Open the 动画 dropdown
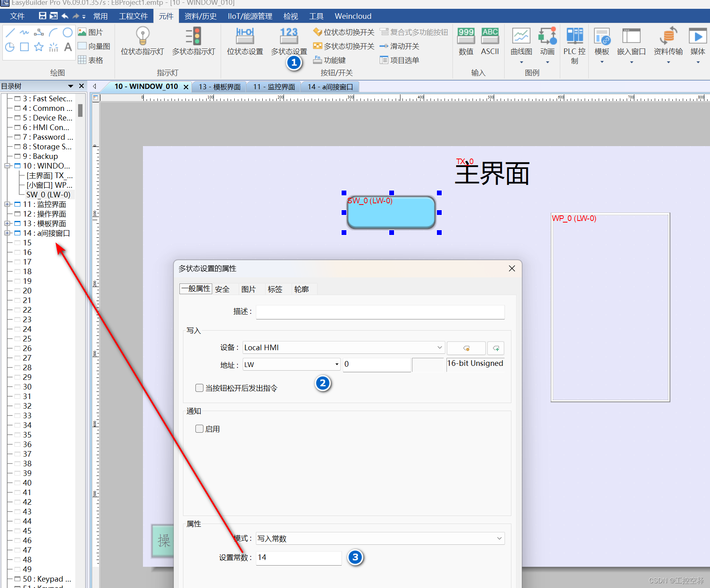710x588 pixels. pyautogui.click(x=547, y=62)
